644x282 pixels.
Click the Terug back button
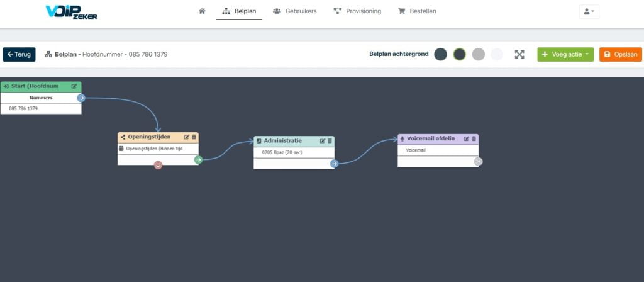[x=19, y=54]
